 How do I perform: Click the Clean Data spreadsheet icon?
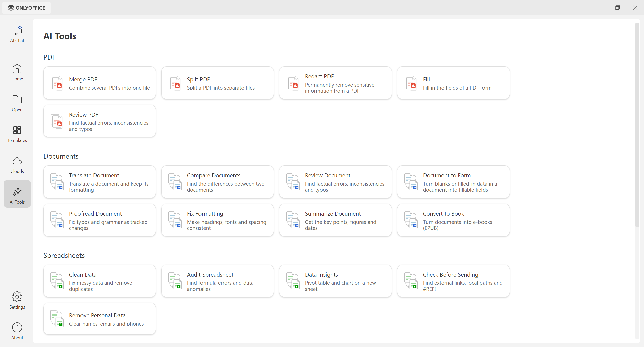tap(57, 281)
